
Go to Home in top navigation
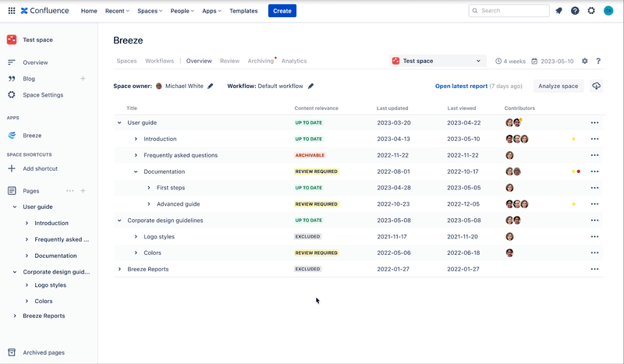coord(89,11)
